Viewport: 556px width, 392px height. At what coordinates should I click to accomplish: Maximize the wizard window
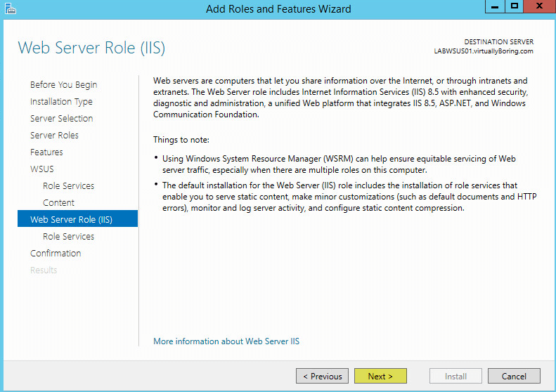pyautogui.click(x=515, y=7)
